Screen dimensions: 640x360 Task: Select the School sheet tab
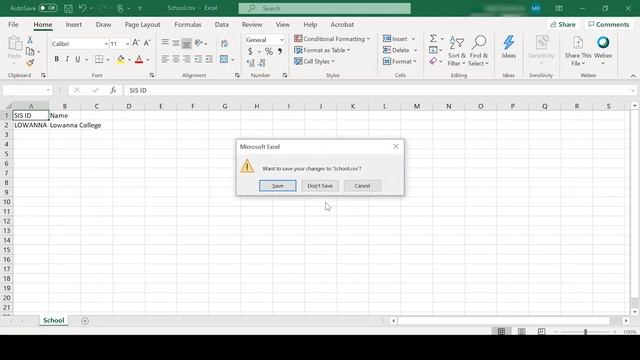[x=53, y=320]
